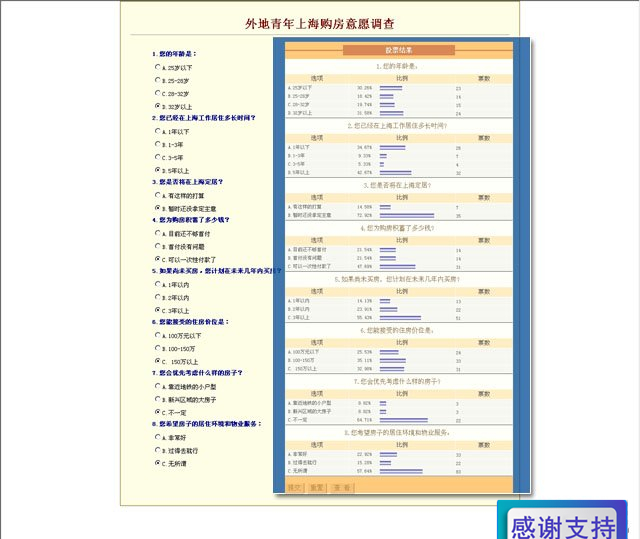
Task: Choose radio button B. 过得去就行
Action: pyautogui.click(x=158, y=450)
